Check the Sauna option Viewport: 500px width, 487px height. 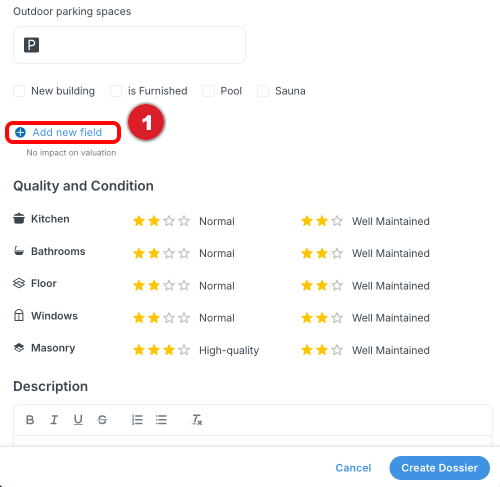pos(263,91)
